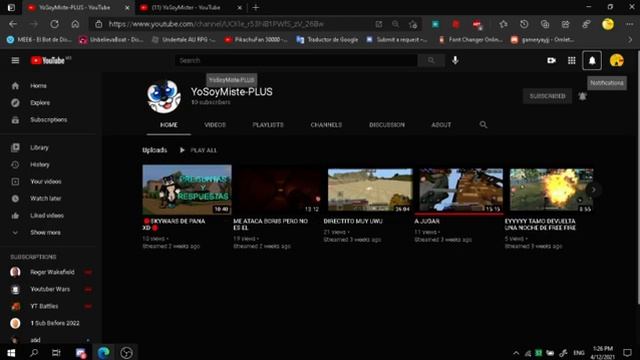Open the Create video camera icon
This screenshot has width=640, height=360.
click(x=551, y=60)
